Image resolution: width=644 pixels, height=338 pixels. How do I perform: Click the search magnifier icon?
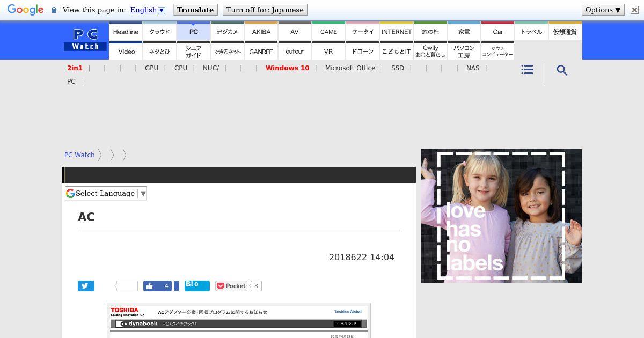pos(562,70)
